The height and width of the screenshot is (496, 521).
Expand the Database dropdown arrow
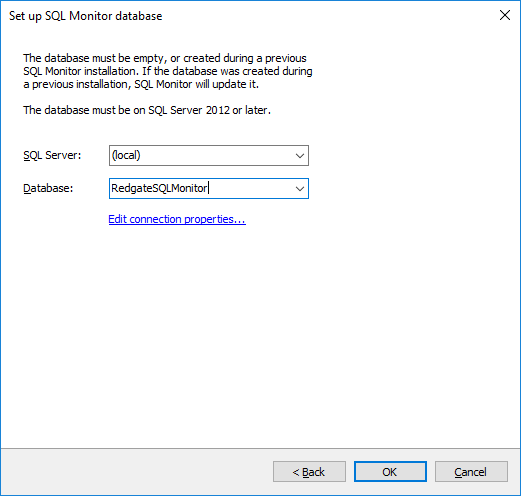[300, 189]
